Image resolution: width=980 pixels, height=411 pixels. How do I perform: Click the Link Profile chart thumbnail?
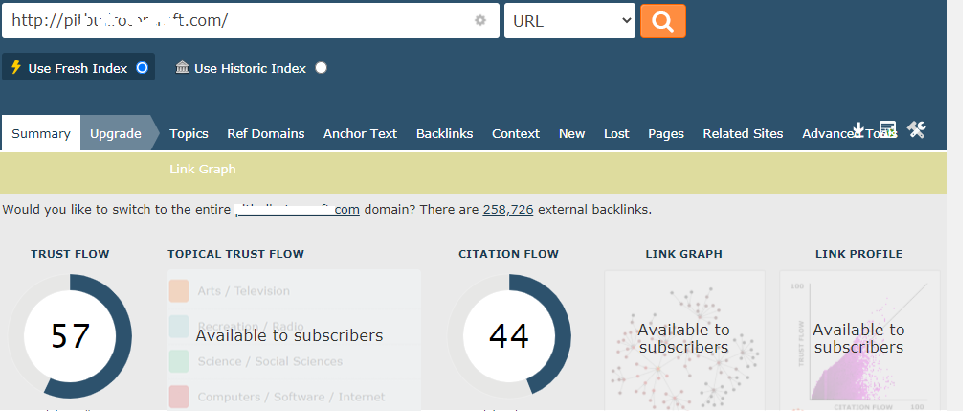coord(859,340)
